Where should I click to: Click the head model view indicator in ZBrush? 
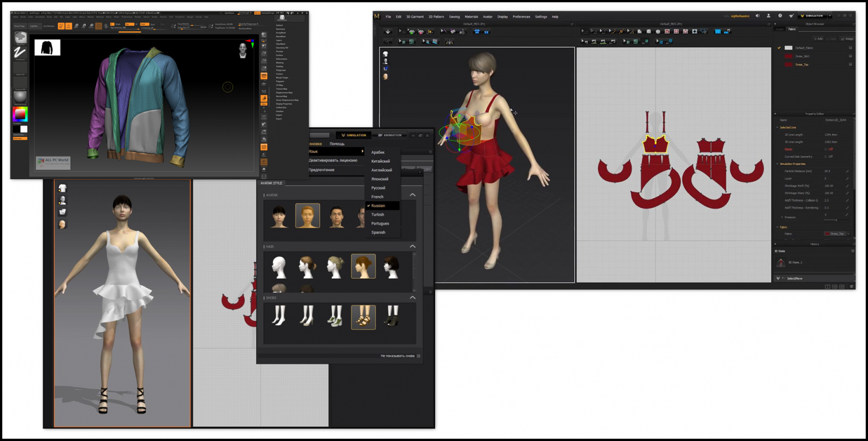point(242,51)
